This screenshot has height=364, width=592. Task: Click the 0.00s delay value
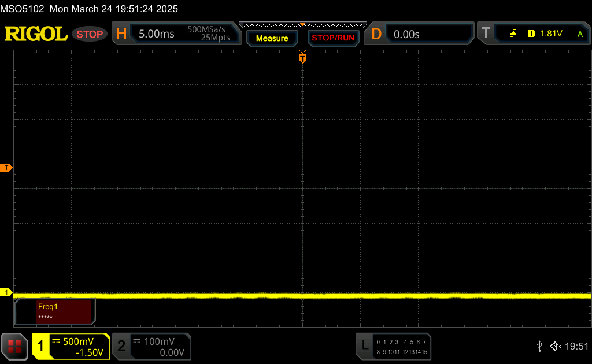(x=406, y=34)
